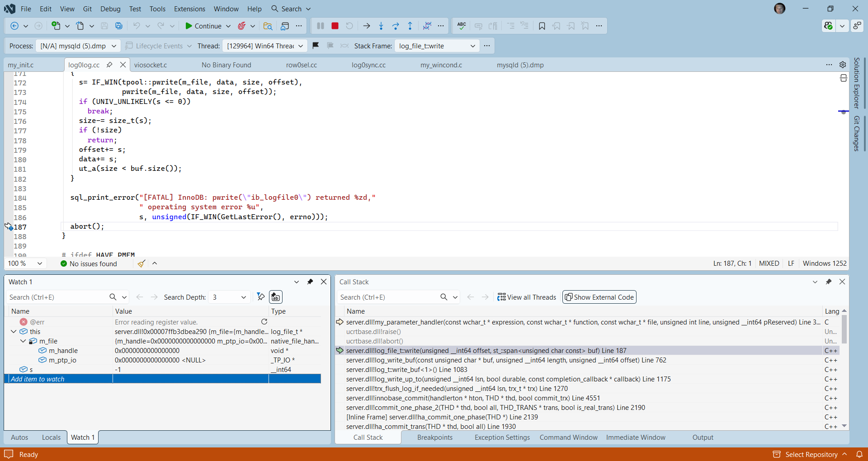Click View all Threads button

527,297
